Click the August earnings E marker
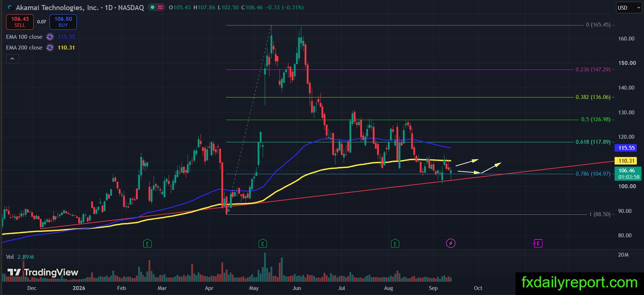This screenshot has width=644, height=295. point(395,244)
